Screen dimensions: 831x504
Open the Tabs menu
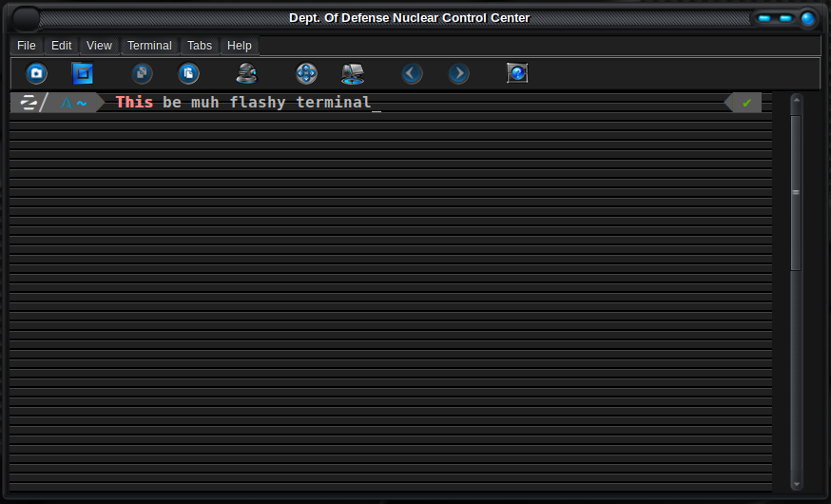tap(200, 46)
